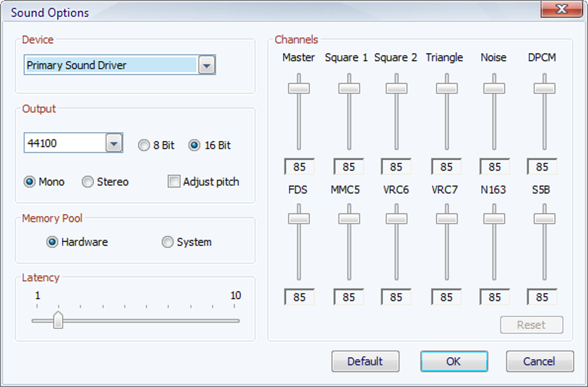
Task: Click the VRC6 channel slider handle
Action: coord(397,219)
